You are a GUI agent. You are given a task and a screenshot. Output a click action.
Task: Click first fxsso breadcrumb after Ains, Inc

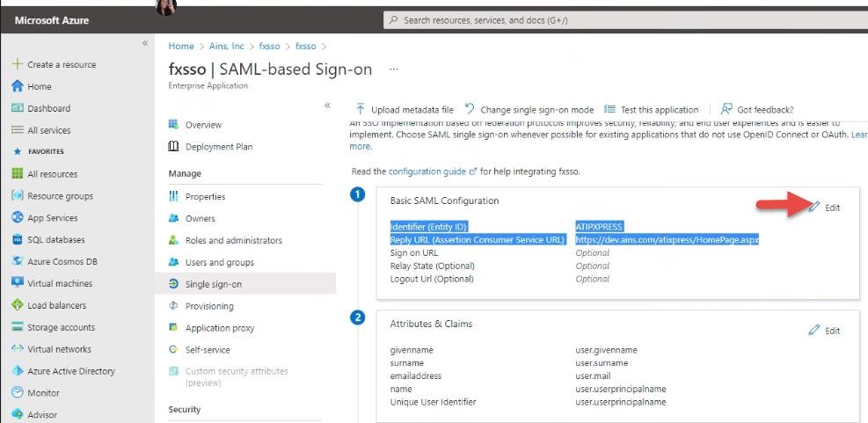[269, 46]
